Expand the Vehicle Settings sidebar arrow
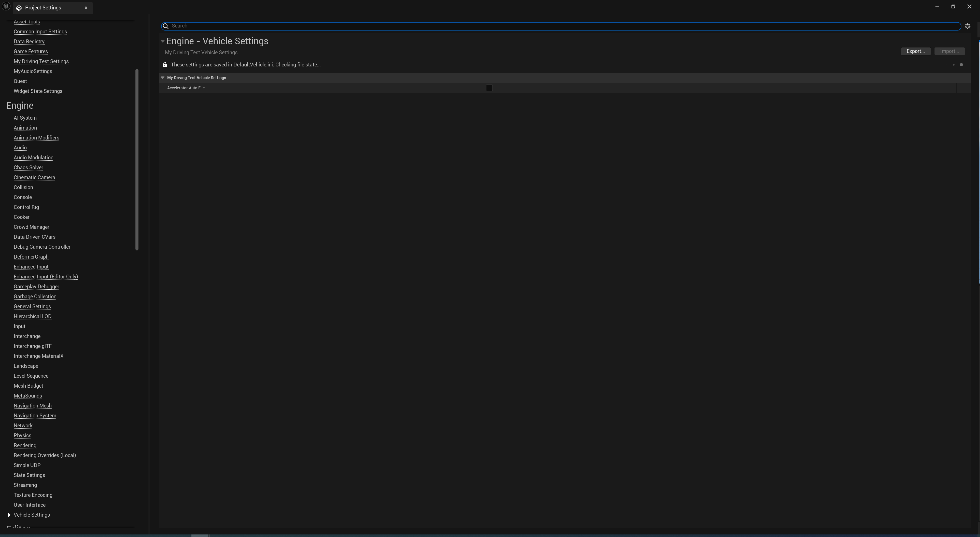 (9, 515)
